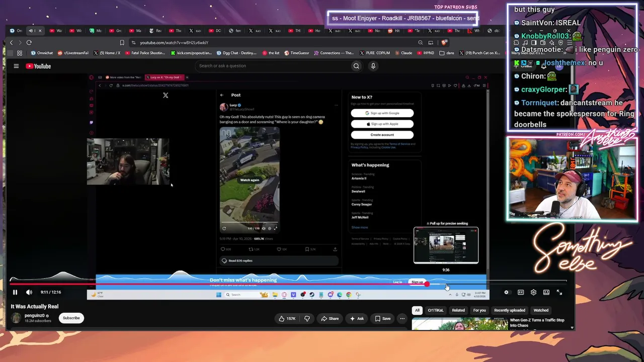Click the red scrubber on the progress bar
The width and height of the screenshot is (644, 362).
pos(427,284)
